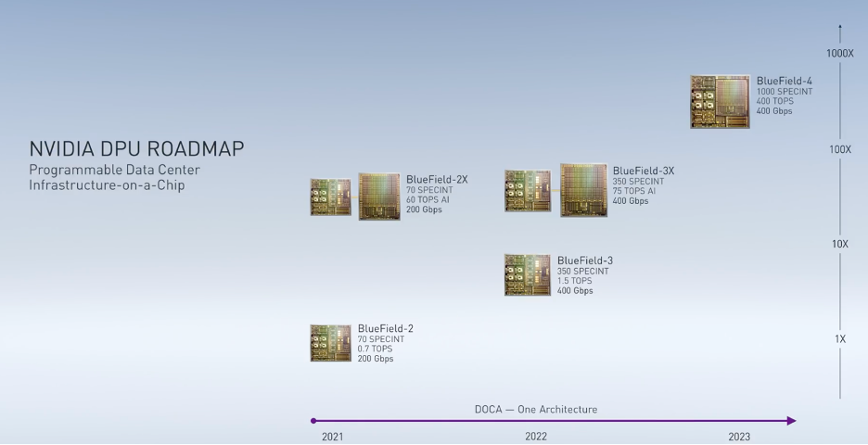Viewport: 868px width, 445px height.
Task: Click the purple timeline start dot
Action: [313, 421]
